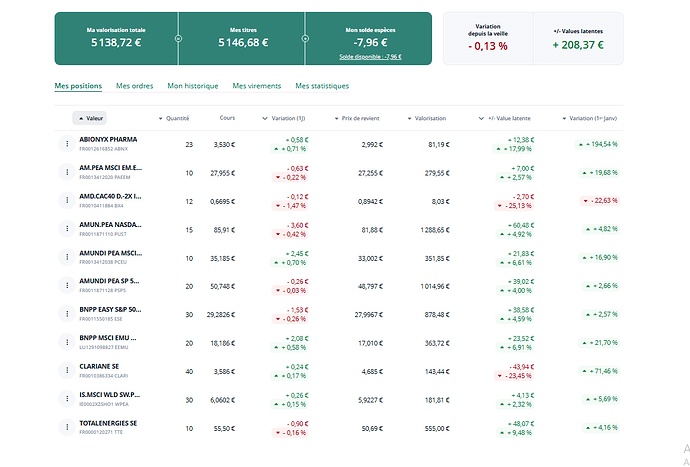Go to the Mes statistiques tab
Viewport: 690px width, 467px height.
[322, 86]
